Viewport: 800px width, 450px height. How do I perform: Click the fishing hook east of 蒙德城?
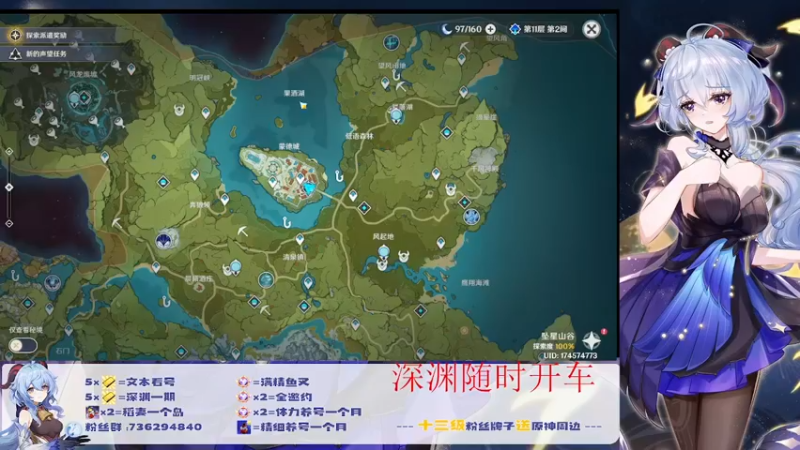point(338,177)
